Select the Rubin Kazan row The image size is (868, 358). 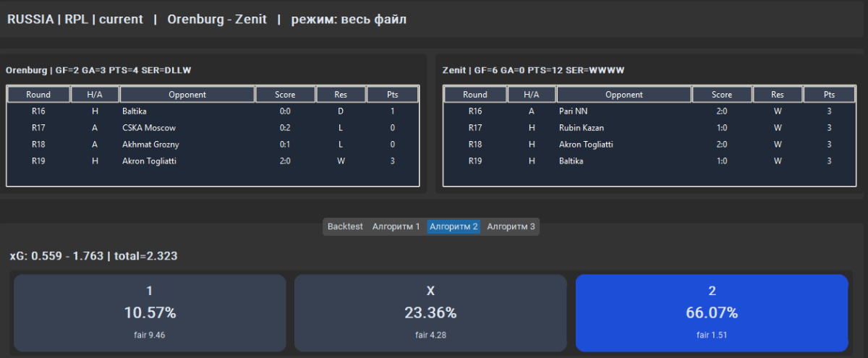[649, 128]
